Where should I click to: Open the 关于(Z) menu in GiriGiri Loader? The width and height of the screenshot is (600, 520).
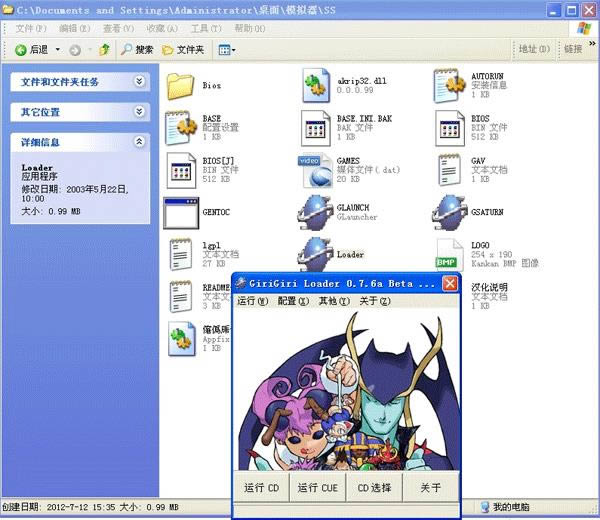point(375,301)
